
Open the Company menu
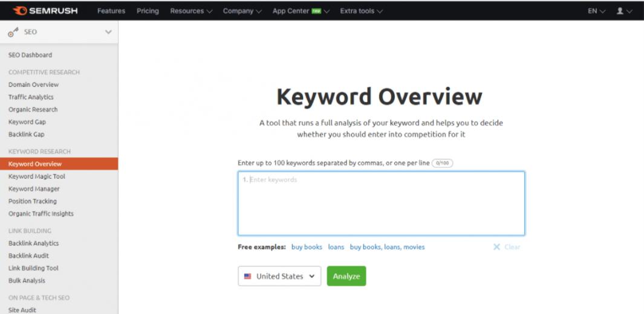(242, 11)
